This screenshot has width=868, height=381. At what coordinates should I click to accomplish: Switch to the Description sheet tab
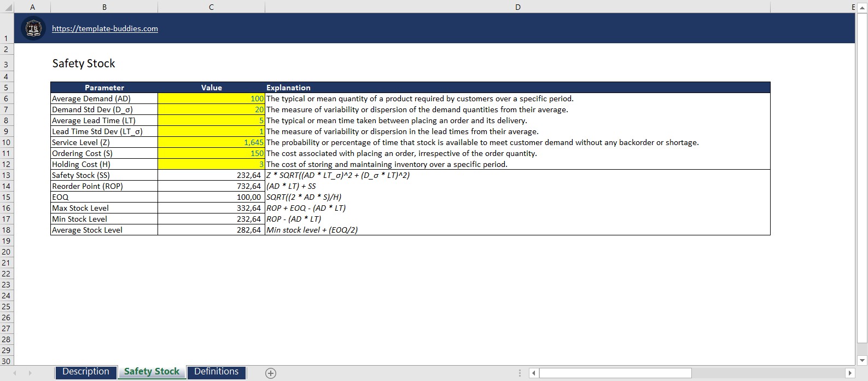(86, 372)
